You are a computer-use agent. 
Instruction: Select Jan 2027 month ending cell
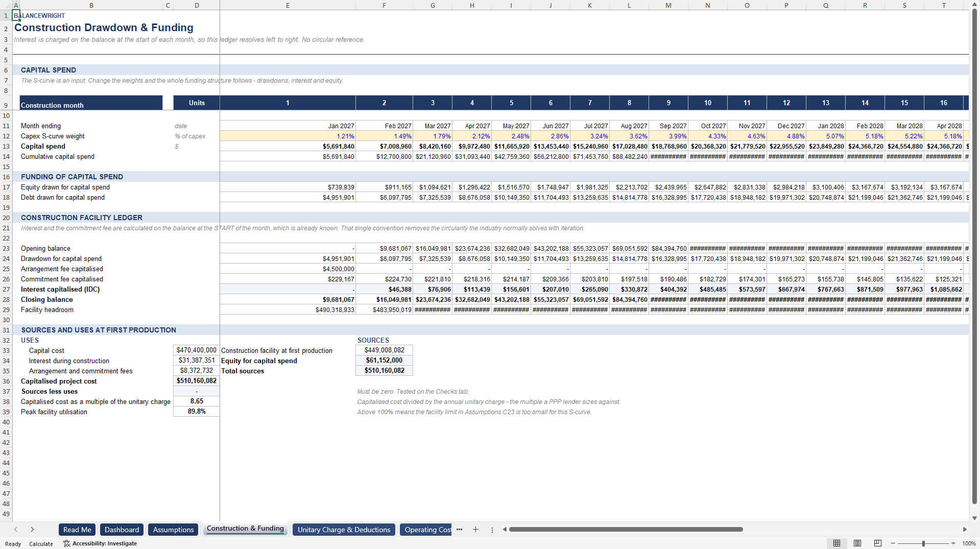point(288,126)
